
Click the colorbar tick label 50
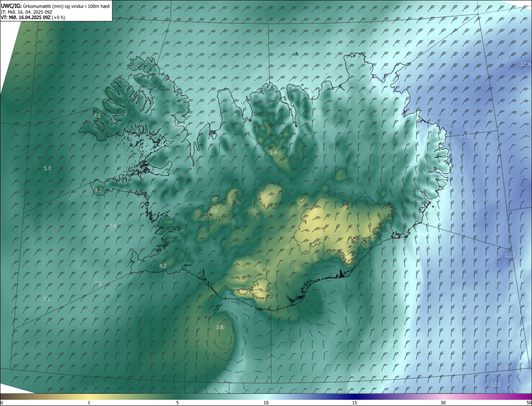click(x=529, y=403)
